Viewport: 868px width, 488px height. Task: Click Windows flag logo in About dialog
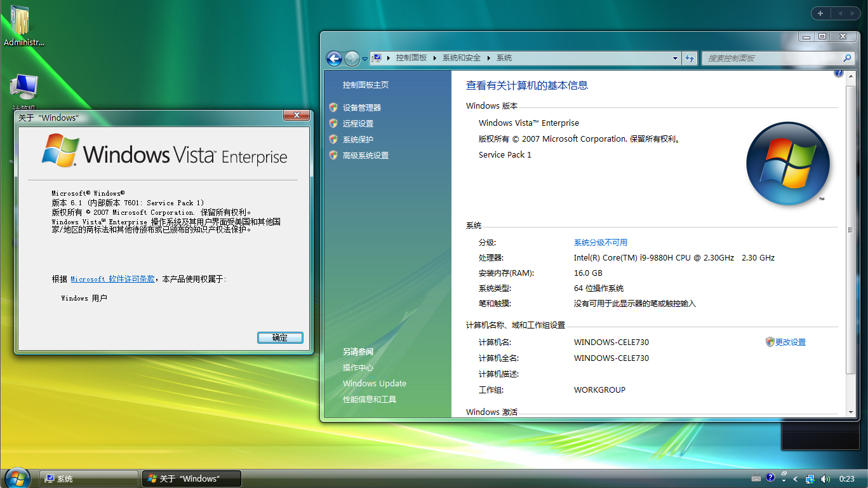pyautogui.click(x=60, y=151)
